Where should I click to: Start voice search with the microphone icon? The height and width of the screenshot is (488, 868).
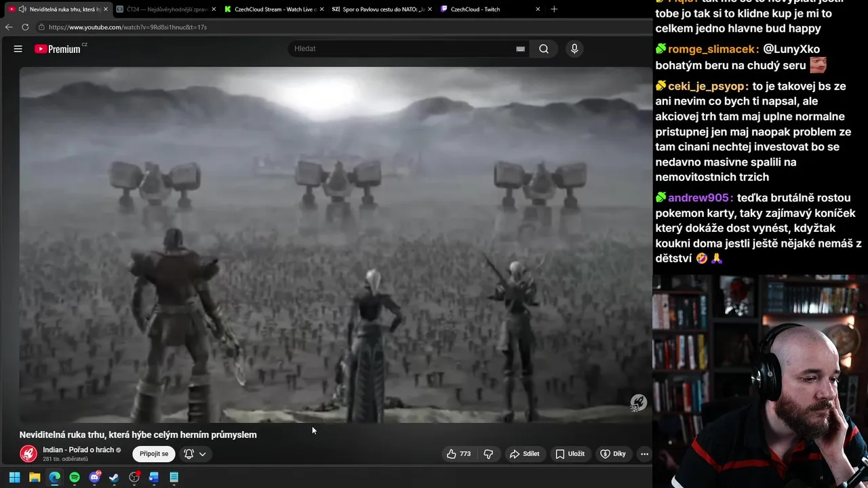pyautogui.click(x=574, y=49)
